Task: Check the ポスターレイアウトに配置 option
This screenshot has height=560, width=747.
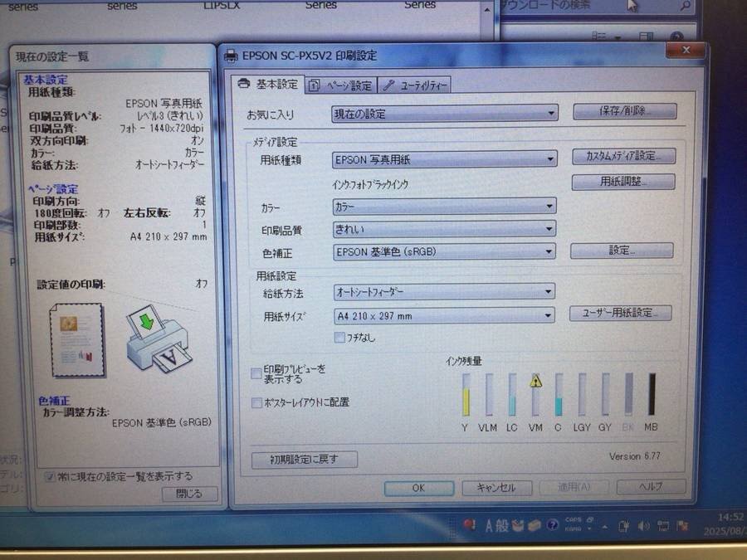Action: [x=256, y=403]
